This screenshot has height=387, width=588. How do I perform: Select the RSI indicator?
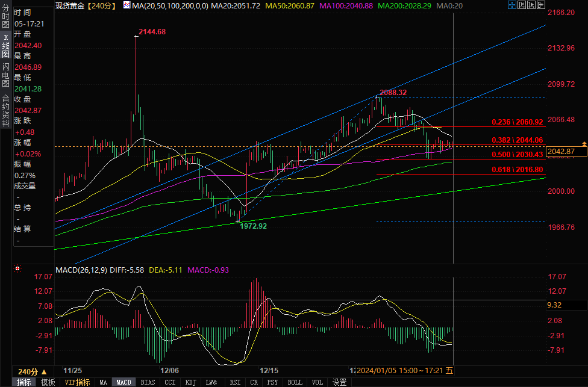click(235, 382)
